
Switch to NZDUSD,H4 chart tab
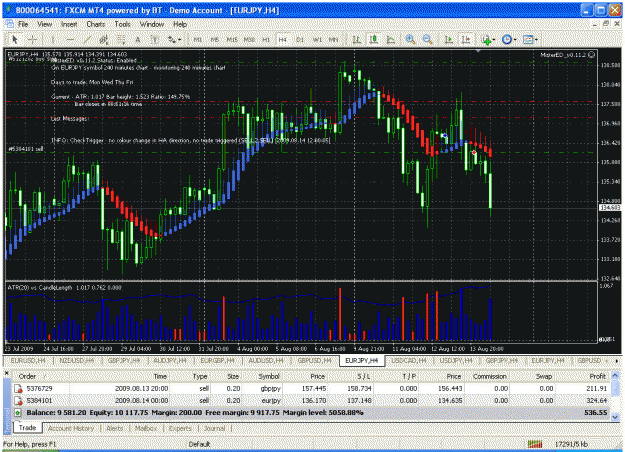76,360
